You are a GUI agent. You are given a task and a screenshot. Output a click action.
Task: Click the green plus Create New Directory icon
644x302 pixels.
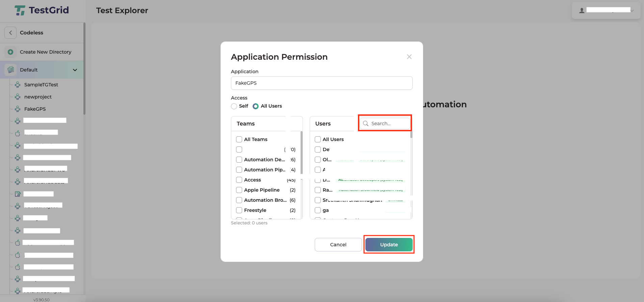(x=10, y=52)
